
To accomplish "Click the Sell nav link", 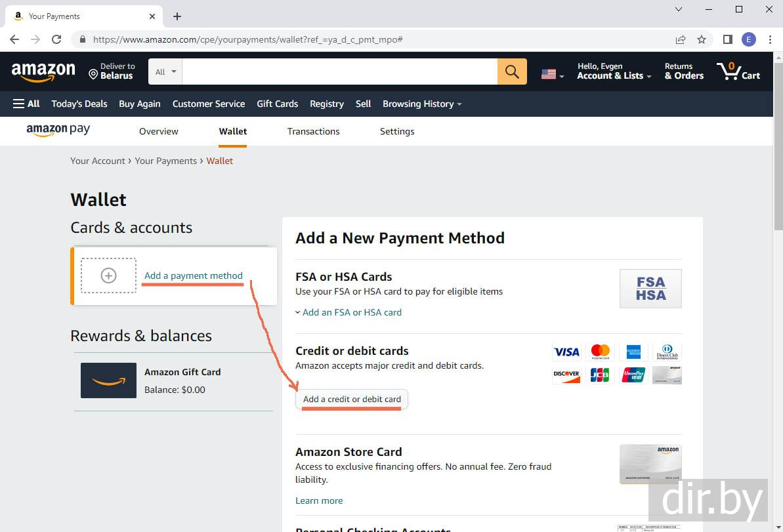I will [363, 104].
